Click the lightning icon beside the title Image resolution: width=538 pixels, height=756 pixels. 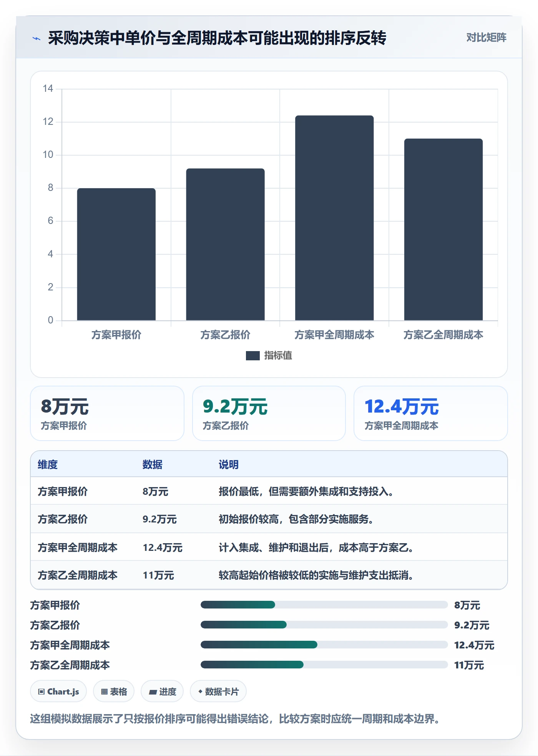click(37, 38)
